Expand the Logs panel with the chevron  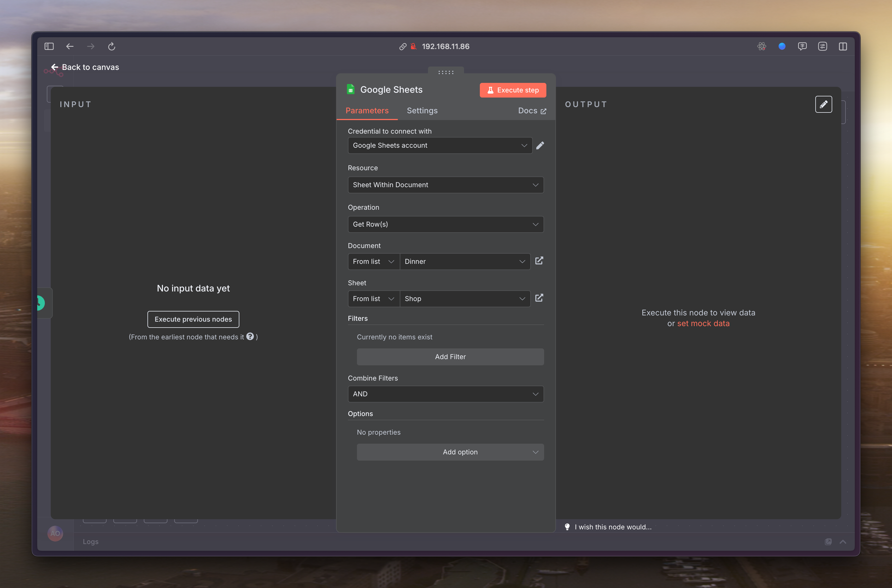point(842,541)
